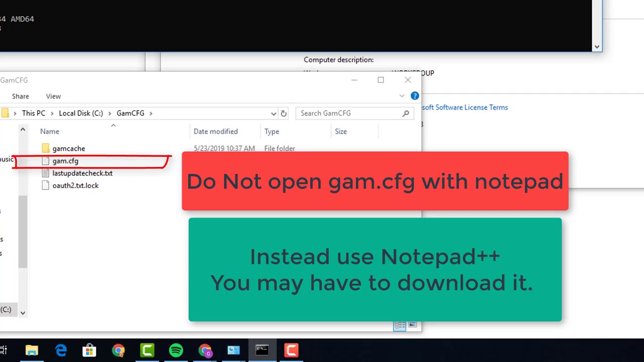Viewport: 644px width, 362px height.
Task: Sort files by Type column
Action: tap(272, 132)
